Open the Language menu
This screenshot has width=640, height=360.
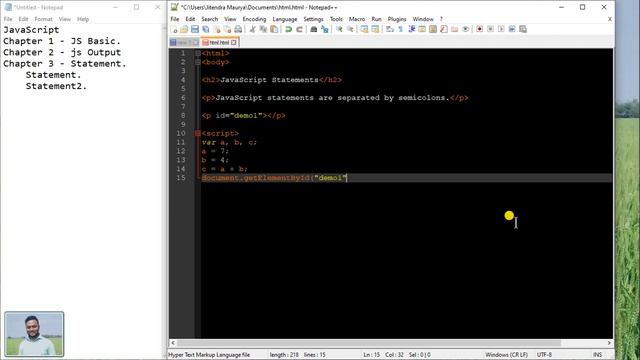coord(284,19)
